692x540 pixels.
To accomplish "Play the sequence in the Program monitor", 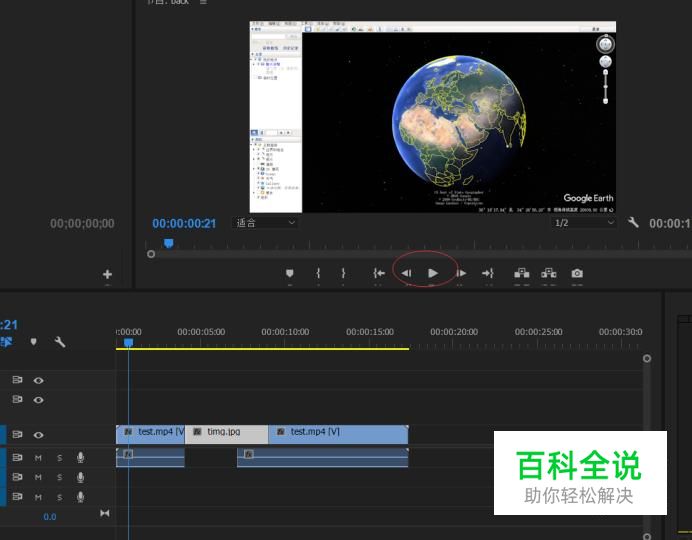I will pos(433,274).
